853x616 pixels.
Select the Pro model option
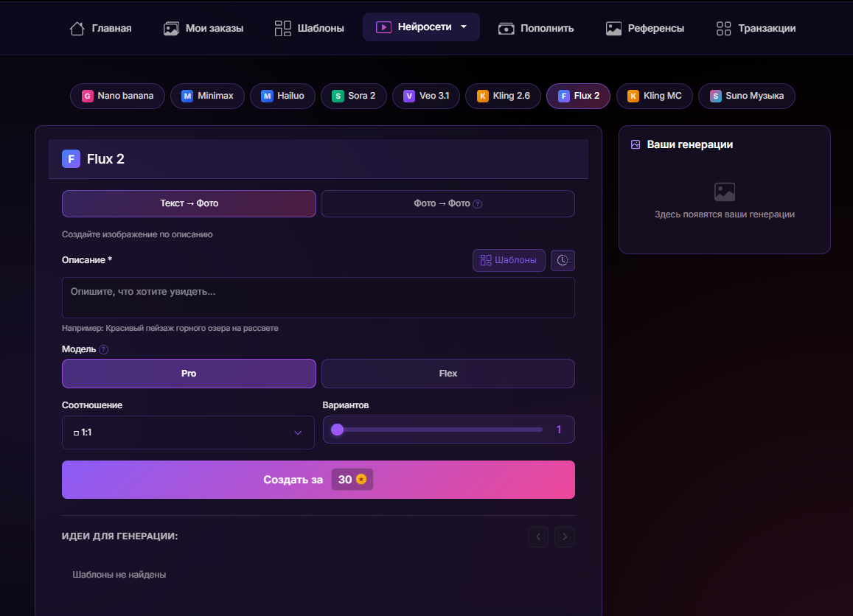(x=189, y=374)
